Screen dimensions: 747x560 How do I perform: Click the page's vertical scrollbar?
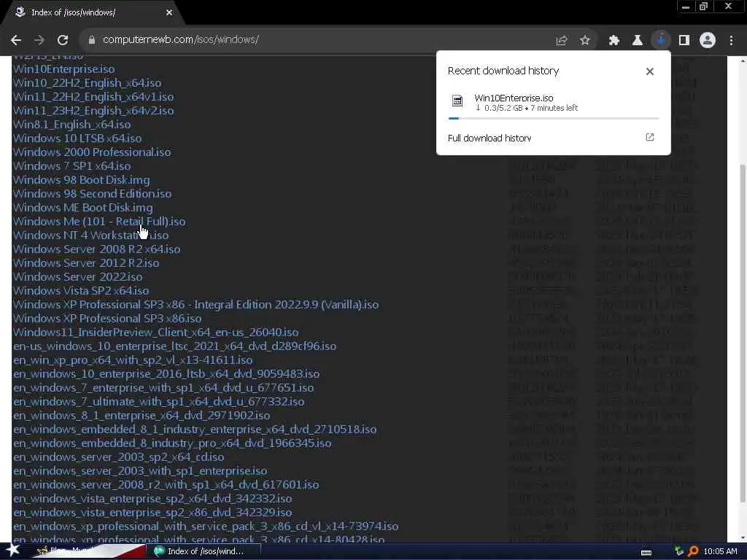pyautogui.click(x=742, y=333)
